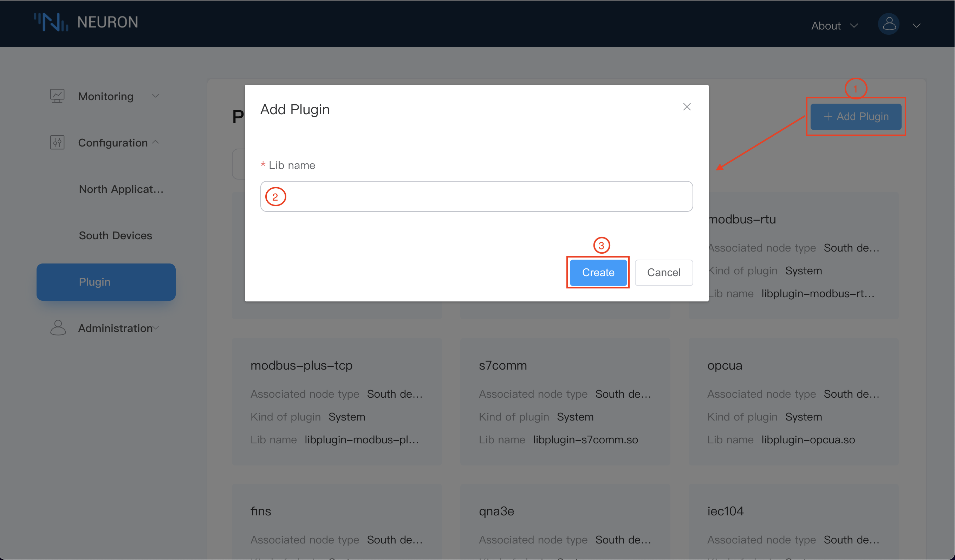Click the Add Plugin dialog title

point(295,110)
